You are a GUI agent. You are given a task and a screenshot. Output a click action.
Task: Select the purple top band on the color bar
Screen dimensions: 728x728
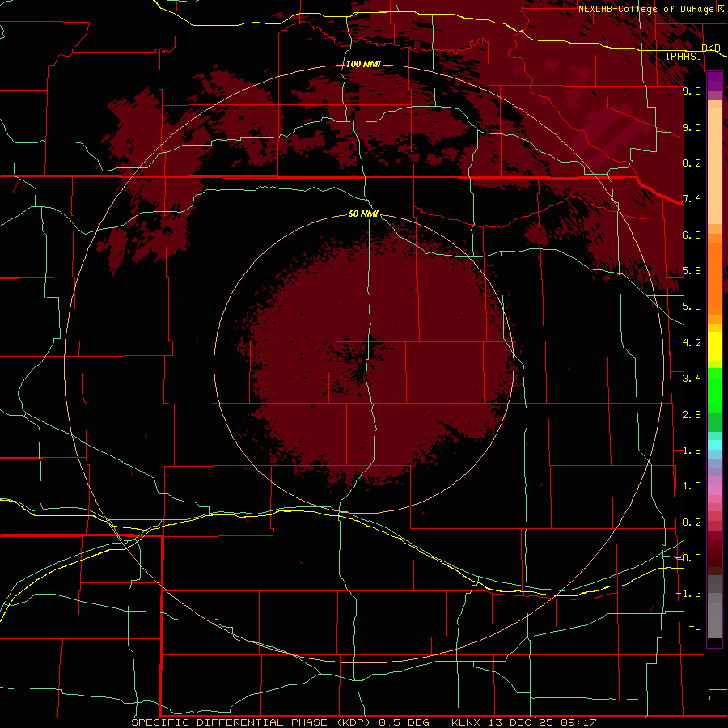tap(714, 81)
